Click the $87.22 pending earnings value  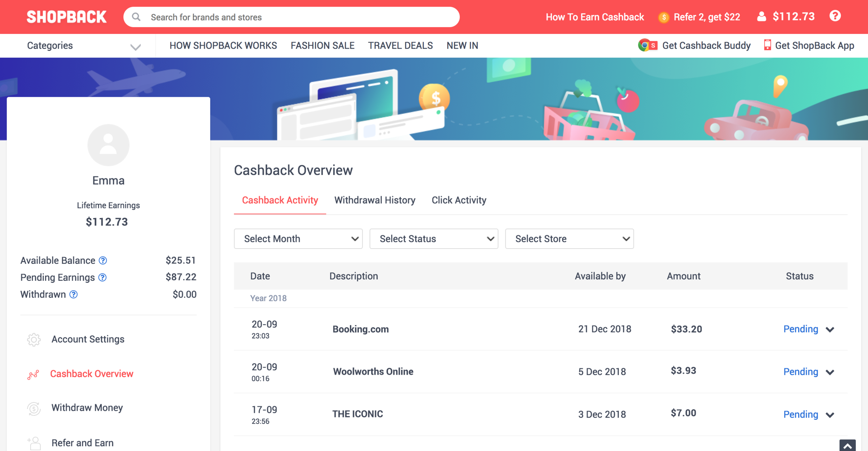tap(181, 277)
